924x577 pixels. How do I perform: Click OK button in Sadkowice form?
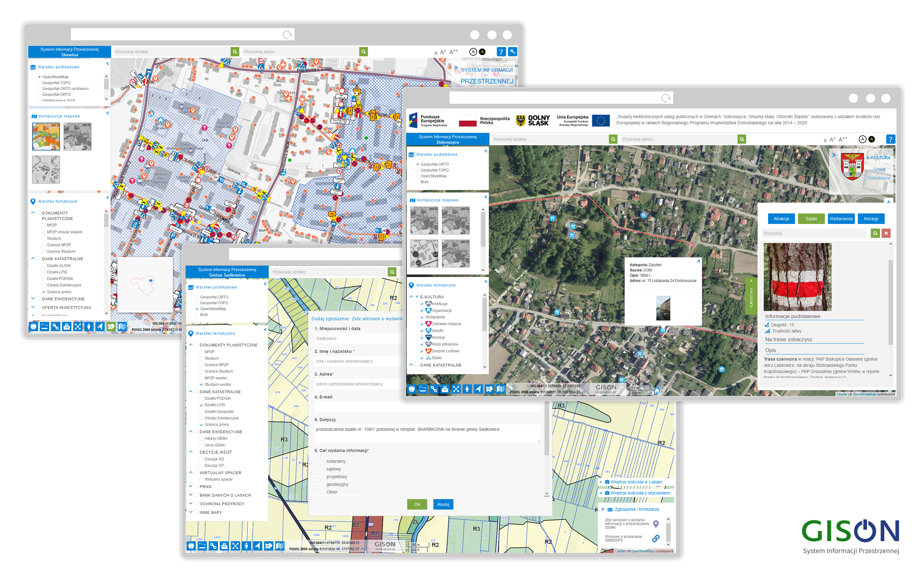point(417,505)
